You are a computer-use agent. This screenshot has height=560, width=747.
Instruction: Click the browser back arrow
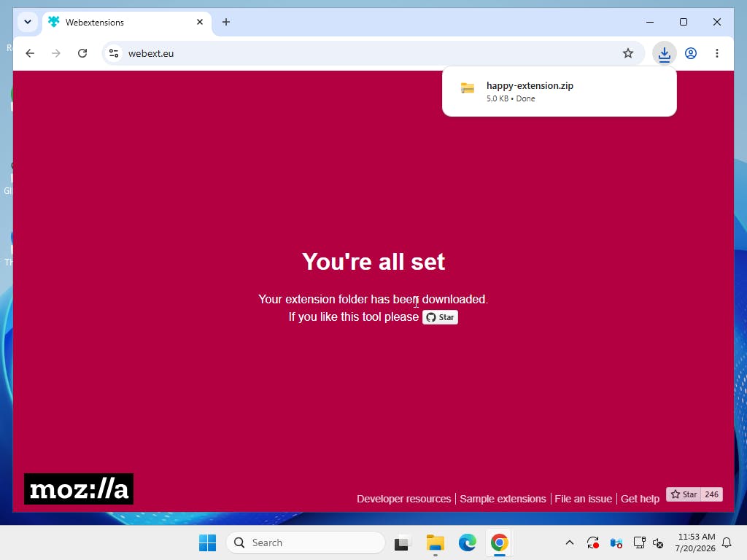[x=30, y=53]
